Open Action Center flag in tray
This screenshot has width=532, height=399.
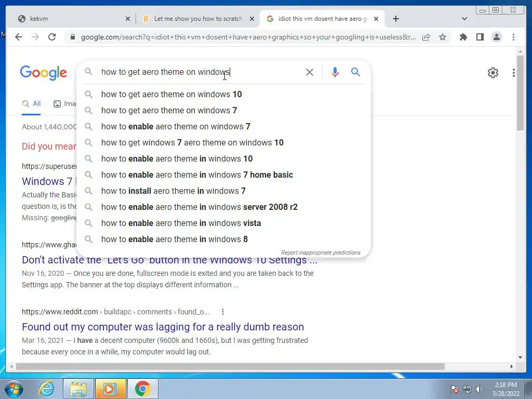tap(455, 389)
